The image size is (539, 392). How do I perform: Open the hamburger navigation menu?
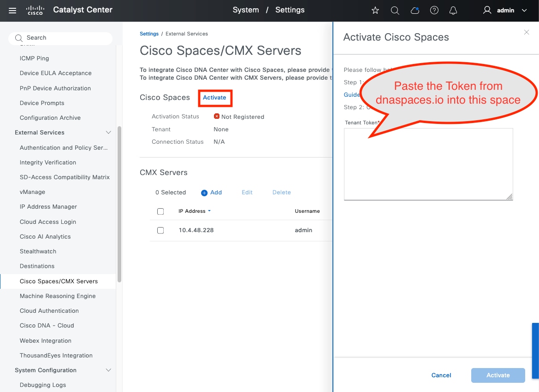12,10
